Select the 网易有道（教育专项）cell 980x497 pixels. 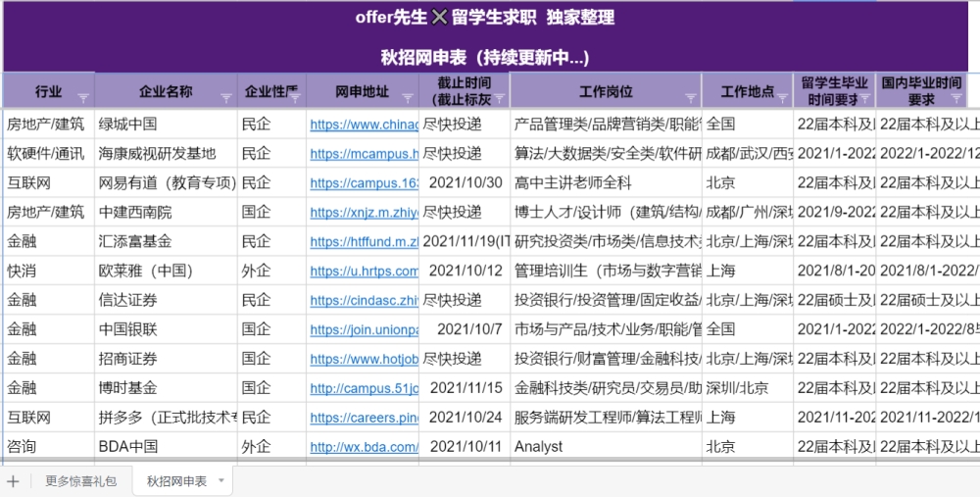click(x=166, y=183)
